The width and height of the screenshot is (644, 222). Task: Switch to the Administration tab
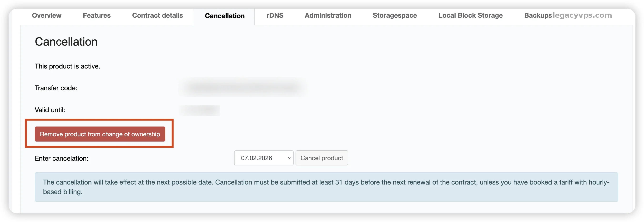pyautogui.click(x=328, y=16)
